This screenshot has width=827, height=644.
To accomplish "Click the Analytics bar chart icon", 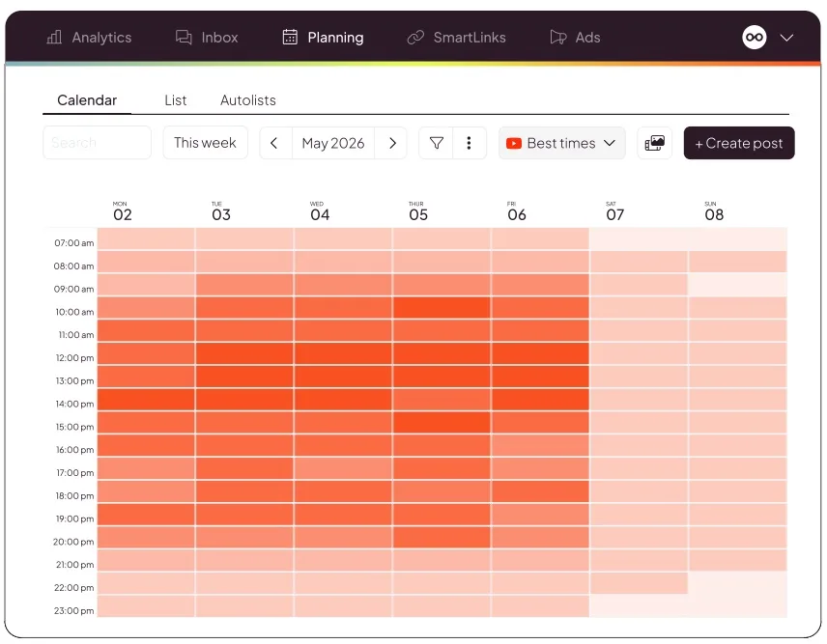I will [x=54, y=38].
